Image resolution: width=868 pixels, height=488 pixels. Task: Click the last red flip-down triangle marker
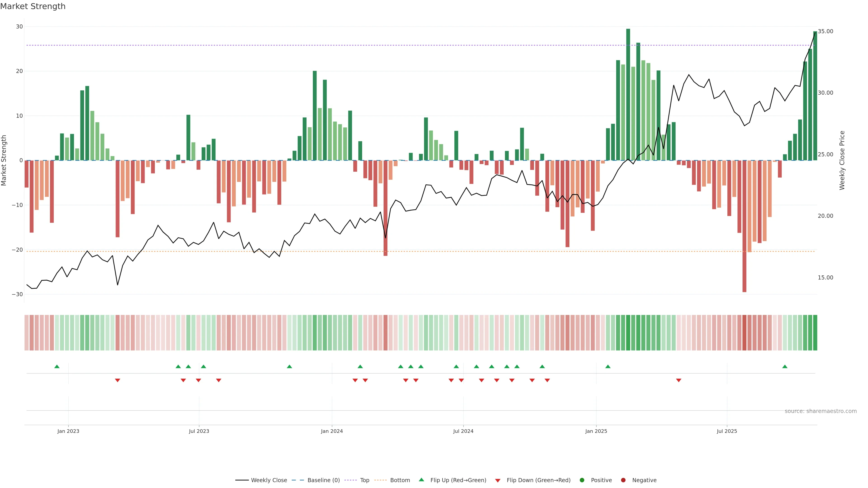click(678, 380)
